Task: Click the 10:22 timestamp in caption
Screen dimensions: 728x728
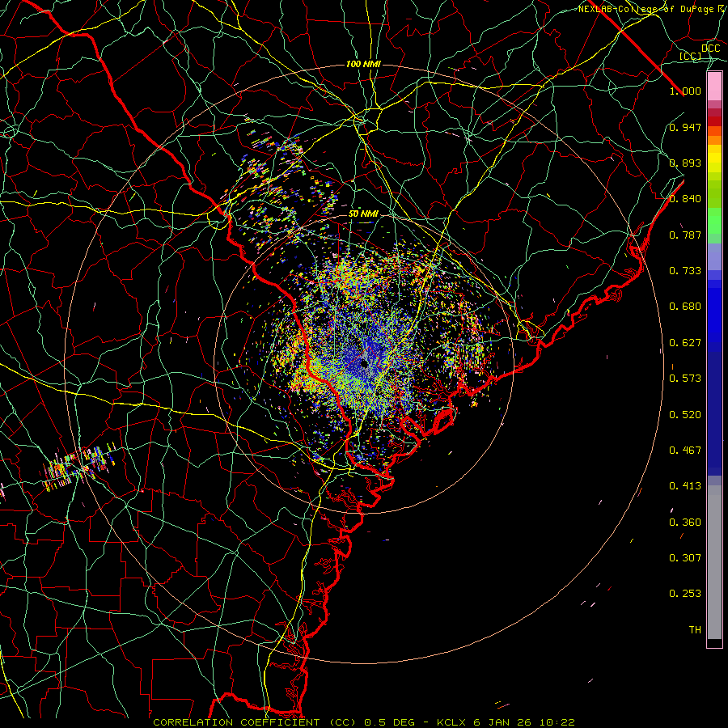Action: click(557, 722)
